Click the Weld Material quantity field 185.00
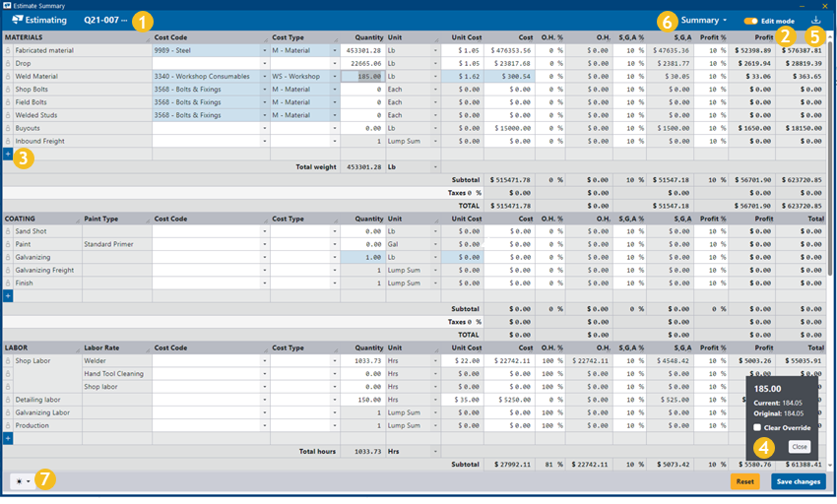The height and width of the screenshot is (504, 837). click(x=362, y=76)
